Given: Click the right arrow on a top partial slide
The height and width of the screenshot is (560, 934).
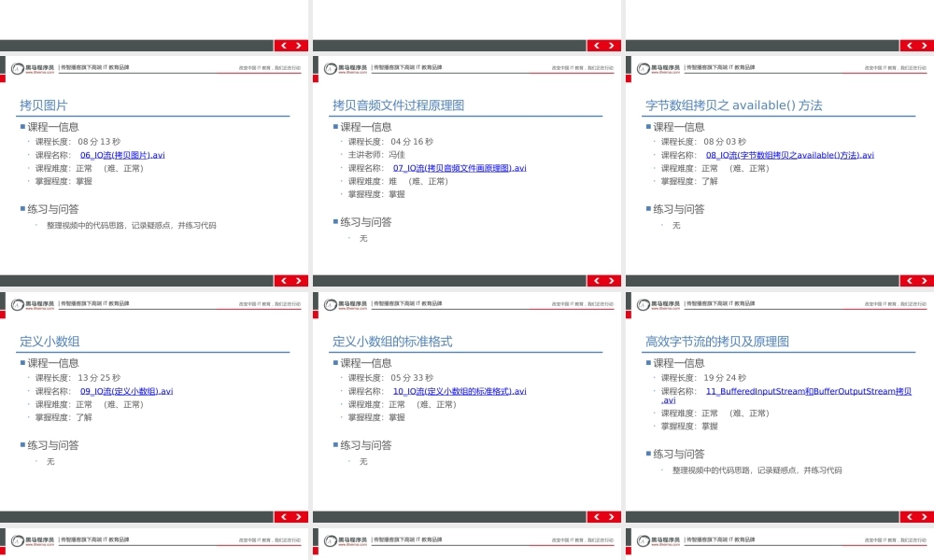Looking at the screenshot, I should [297, 44].
